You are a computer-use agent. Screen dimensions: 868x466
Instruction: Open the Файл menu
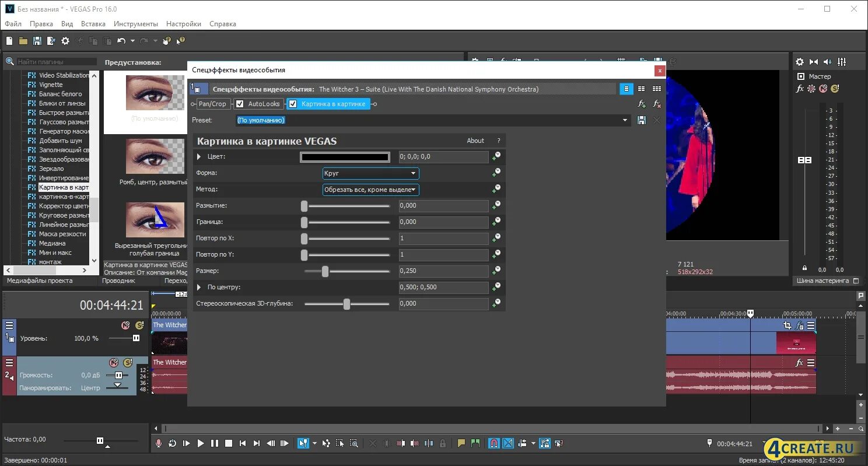pos(13,24)
